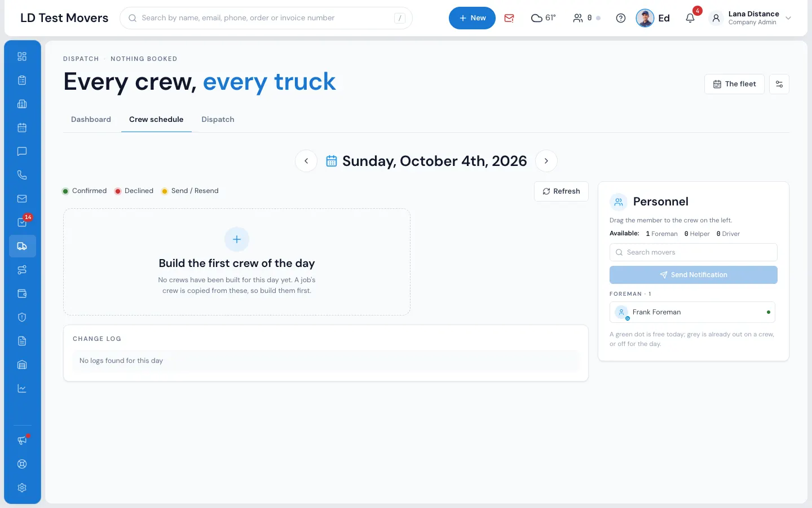Open The fleet button

click(734, 84)
